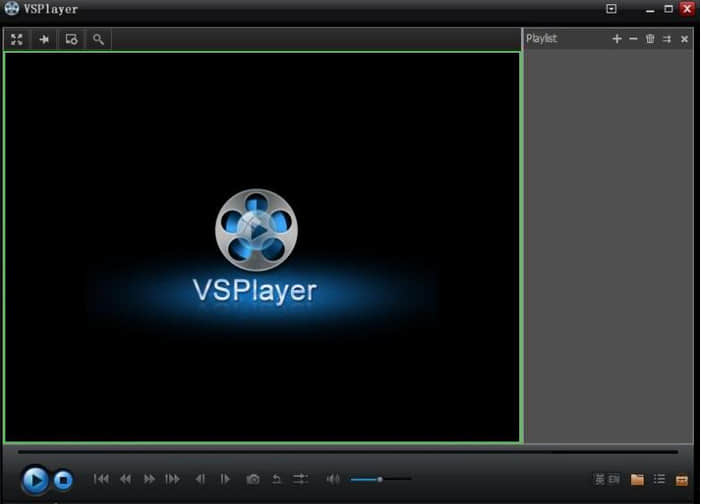This screenshot has width=701, height=504.
Task: Open file using the folder icon
Action: tap(637, 479)
